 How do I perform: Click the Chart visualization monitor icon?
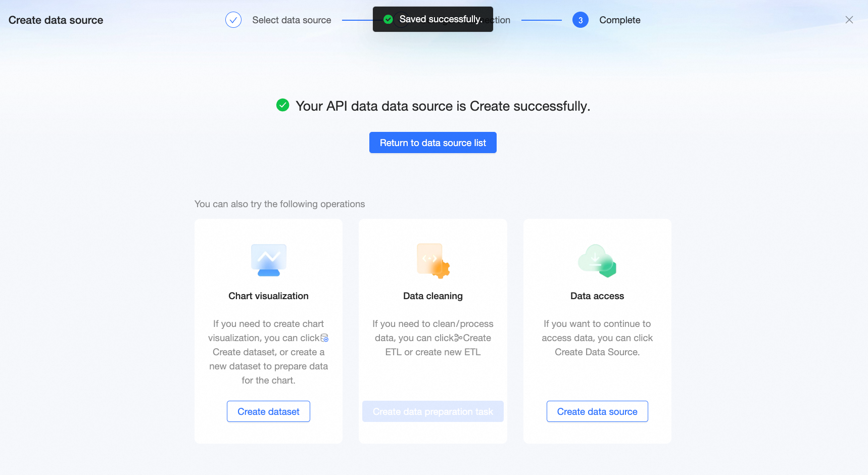tap(269, 260)
